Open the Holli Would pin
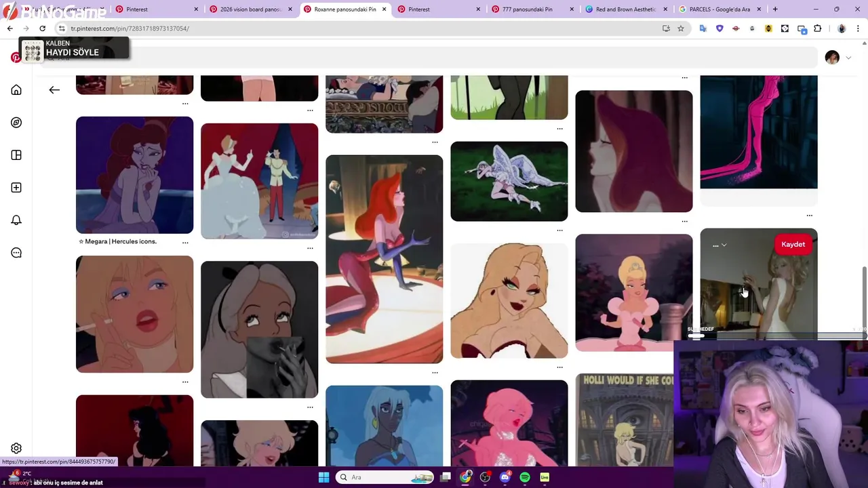The image size is (868, 488). (x=624, y=420)
